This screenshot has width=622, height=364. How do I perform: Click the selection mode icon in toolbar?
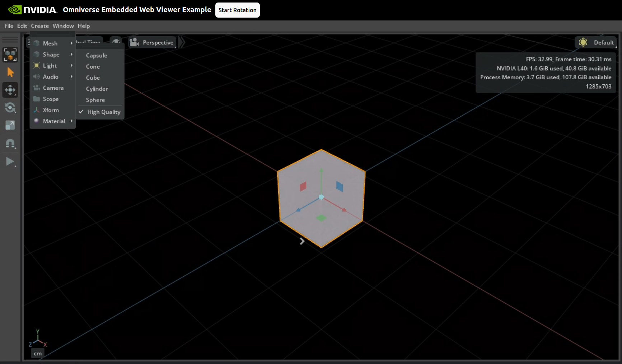10,55
